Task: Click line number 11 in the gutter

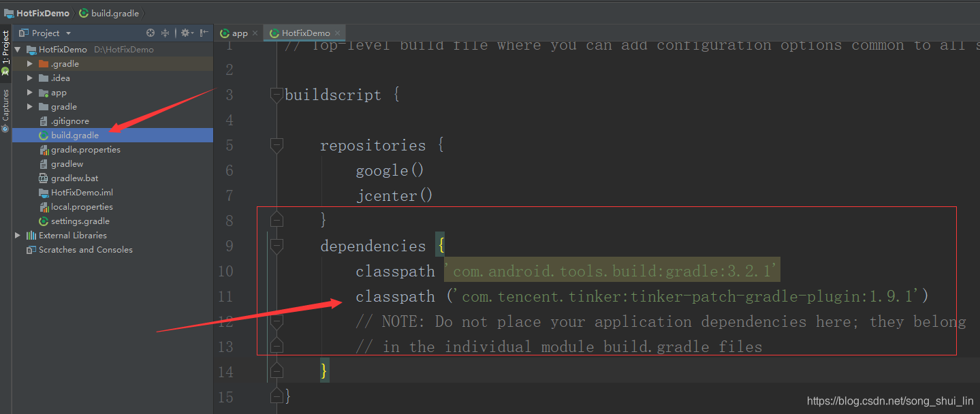Action: (225, 296)
